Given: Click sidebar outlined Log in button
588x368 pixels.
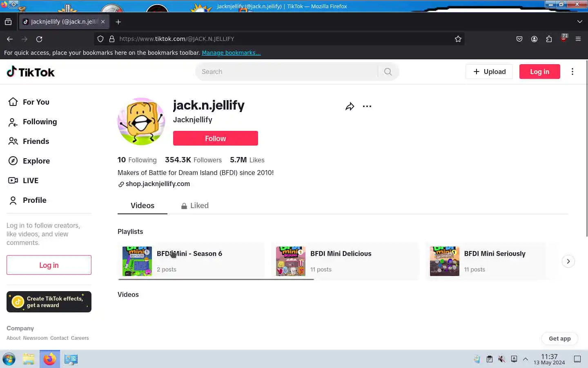Looking at the screenshot, I should pos(49,265).
